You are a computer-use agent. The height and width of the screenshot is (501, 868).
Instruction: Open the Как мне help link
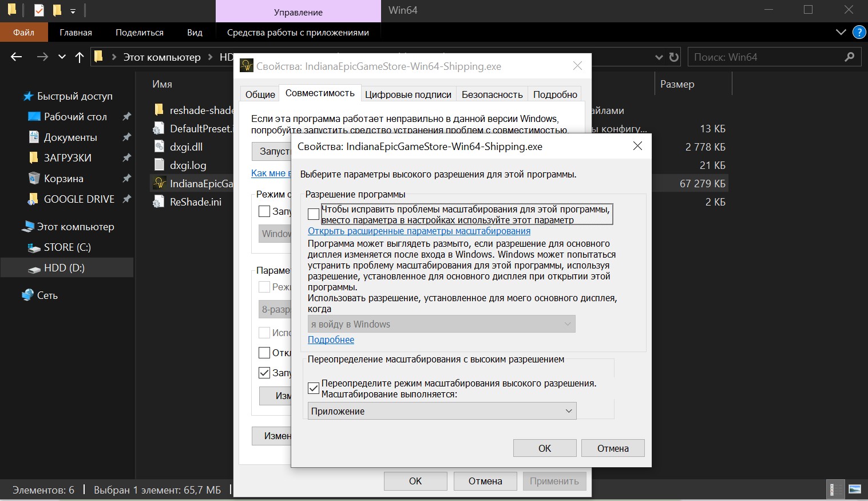click(x=271, y=173)
